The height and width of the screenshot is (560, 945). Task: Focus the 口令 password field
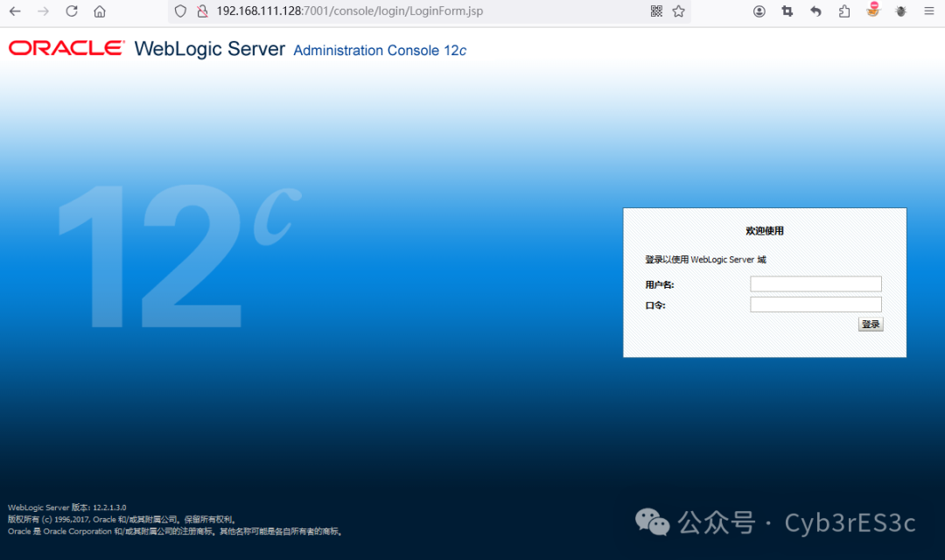point(815,304)
